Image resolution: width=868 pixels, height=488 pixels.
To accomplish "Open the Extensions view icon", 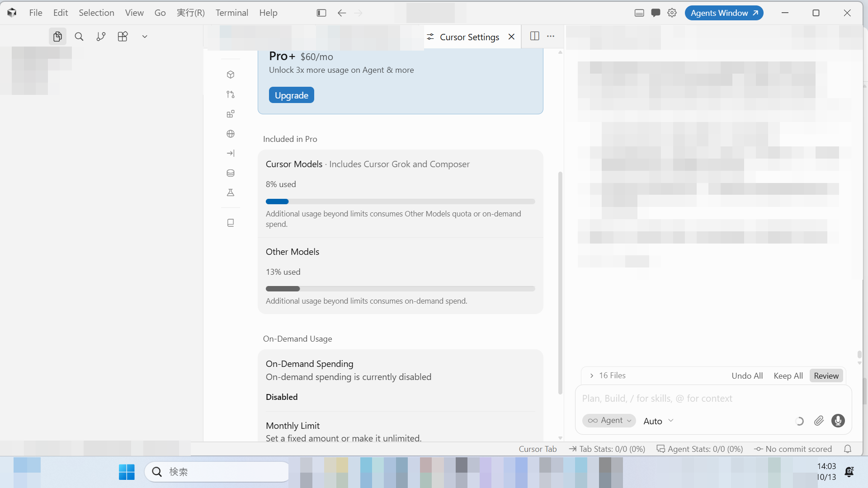I will (123, 37).
